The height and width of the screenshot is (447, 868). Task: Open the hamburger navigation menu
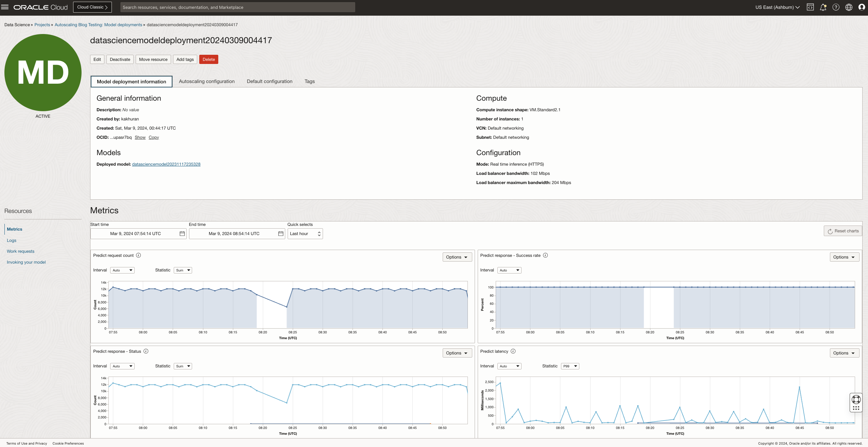coord(5,7)
